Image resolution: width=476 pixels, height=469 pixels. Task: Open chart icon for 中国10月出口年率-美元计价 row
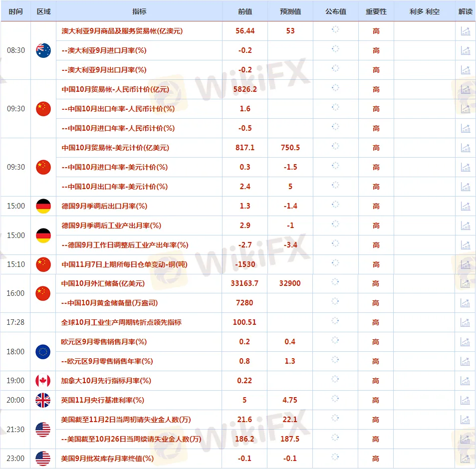click(x=466, y=187)
